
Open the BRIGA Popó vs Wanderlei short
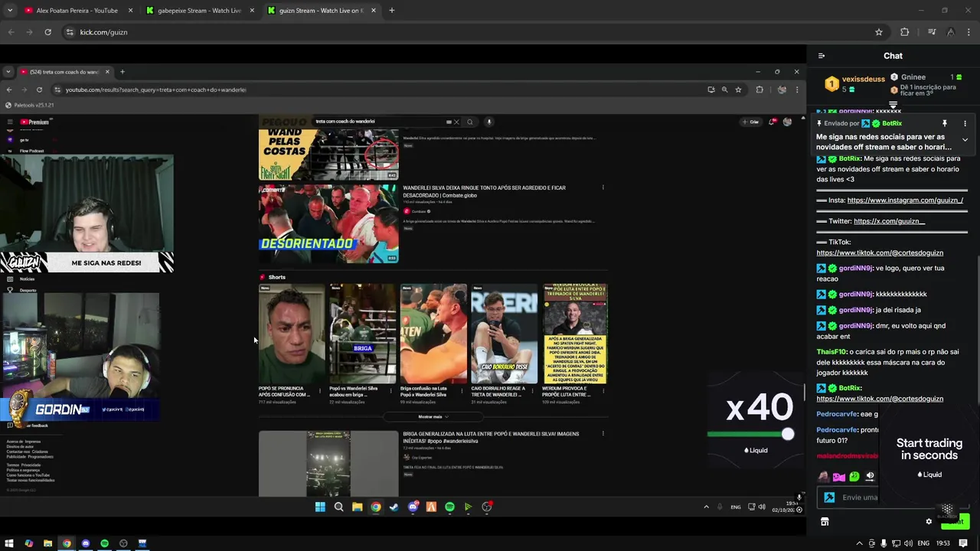[x=363, y=334]
